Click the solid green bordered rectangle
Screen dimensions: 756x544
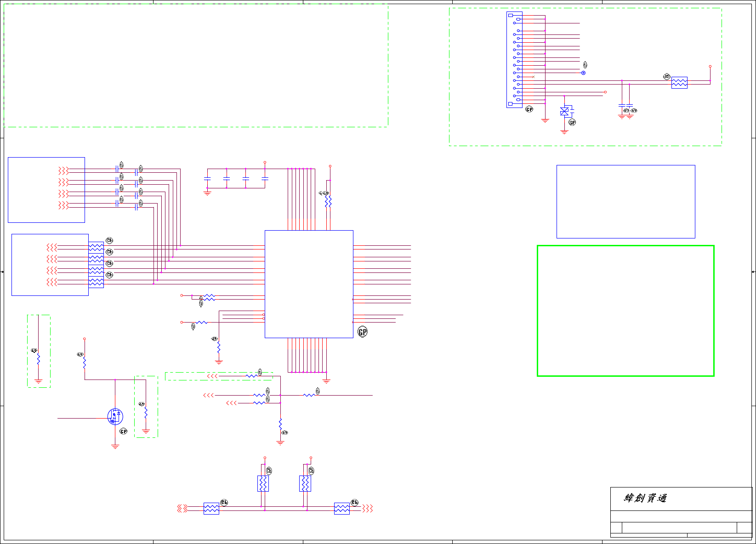[625, 311]
